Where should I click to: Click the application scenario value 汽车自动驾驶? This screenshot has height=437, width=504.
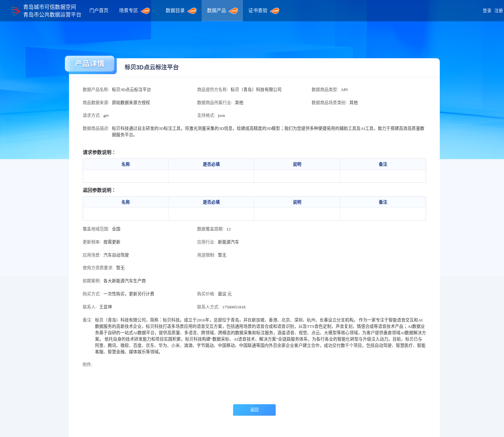click(116, 255)
